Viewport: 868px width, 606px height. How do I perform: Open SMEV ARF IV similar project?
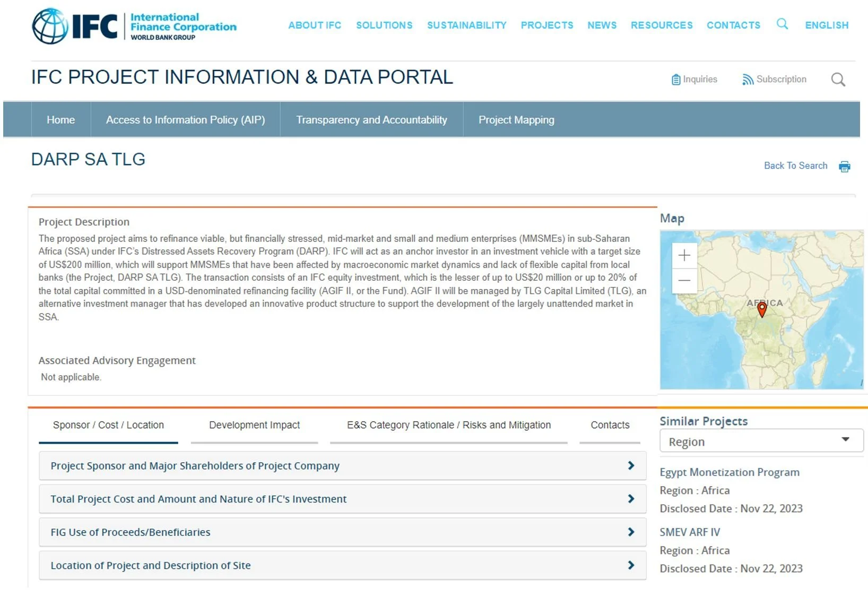click(690, 532)
